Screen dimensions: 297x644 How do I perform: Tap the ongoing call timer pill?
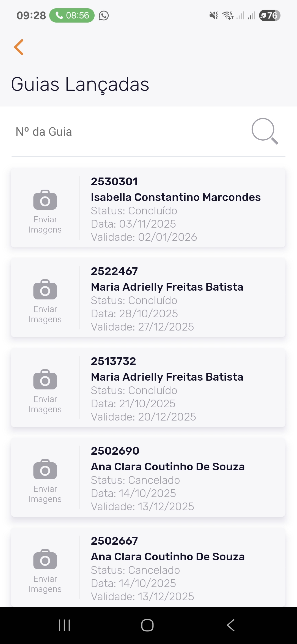pyautogui.click(x=72, y=15)
